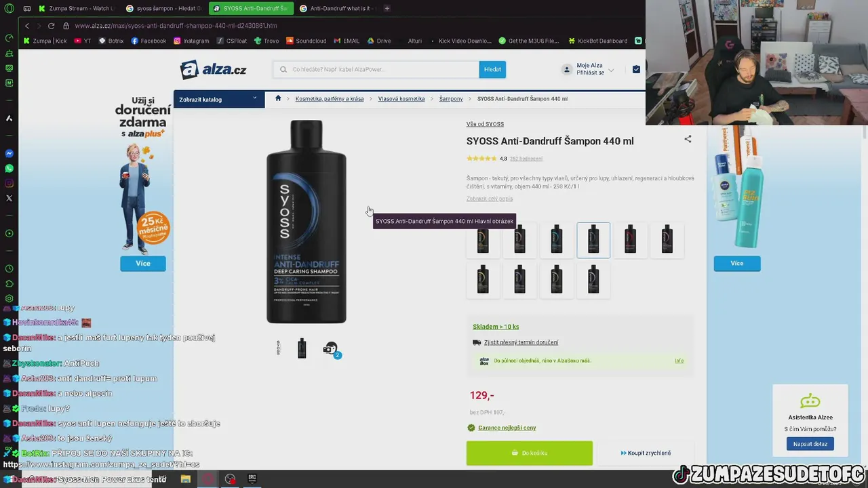The height and width of the screenshot is (488, 868).
Task: Click the Moje Alza account icon
Action: 567,69
